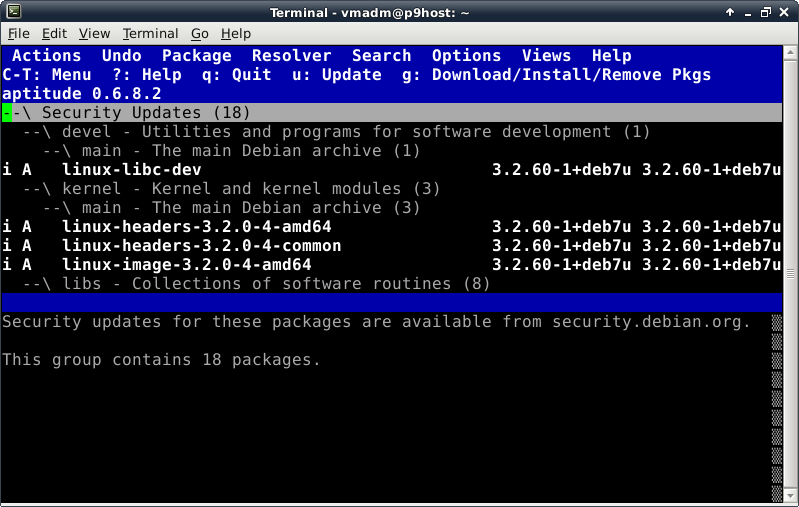Select the linux-image-3.2.0-4-amd64 package row
The image size is (799, 507).
[x=186, y=265]
